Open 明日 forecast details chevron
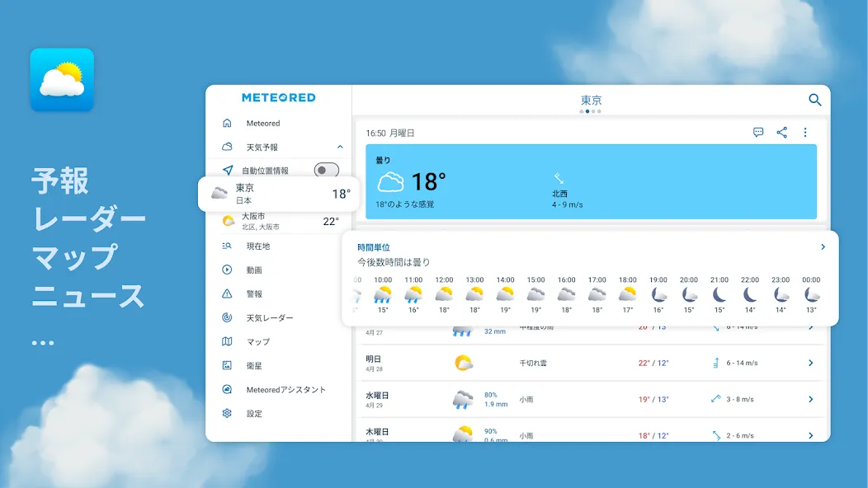 point(810,363)
